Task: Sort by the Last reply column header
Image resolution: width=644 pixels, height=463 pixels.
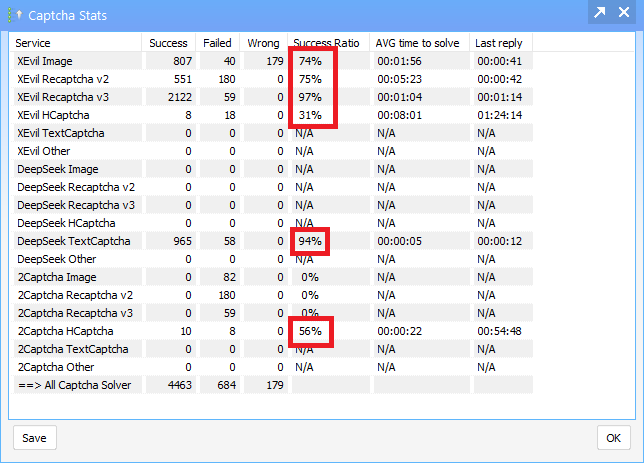Action: pyautogui.click(x=501, y=43)
